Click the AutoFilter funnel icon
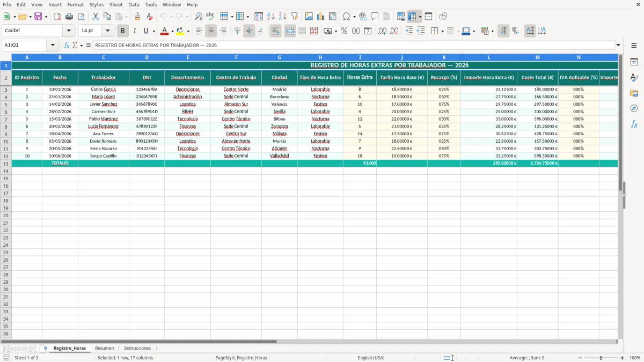 pyautogui.click(x=294, y=17)
